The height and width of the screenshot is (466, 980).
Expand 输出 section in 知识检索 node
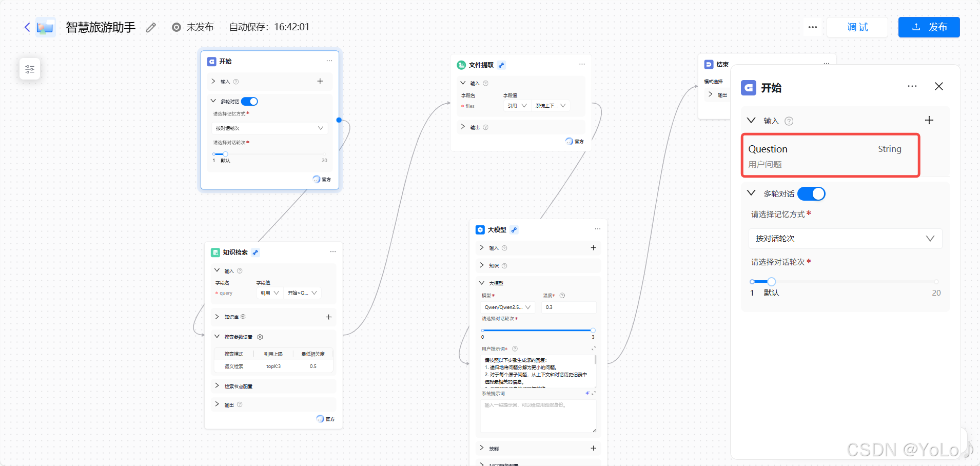click(x=217, y=404)
